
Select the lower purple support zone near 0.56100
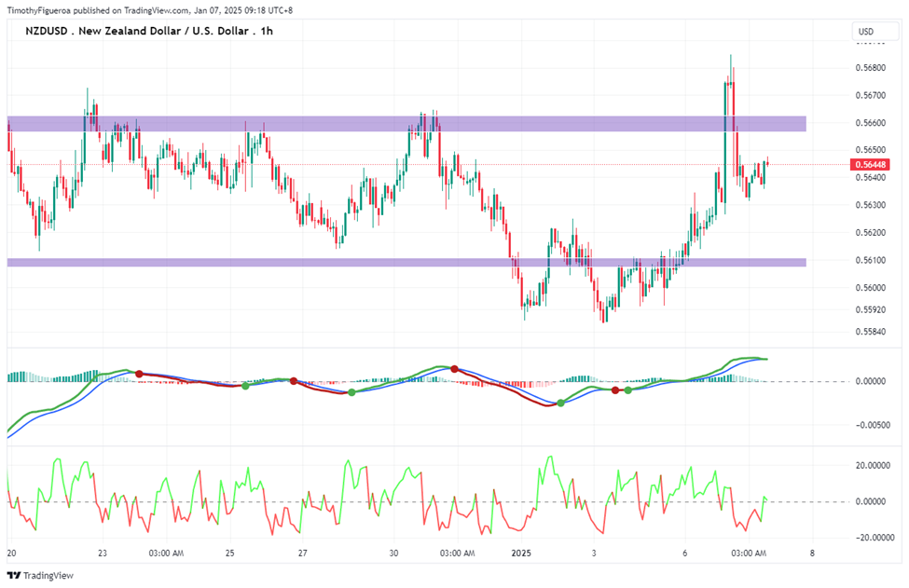click(406, 263)
